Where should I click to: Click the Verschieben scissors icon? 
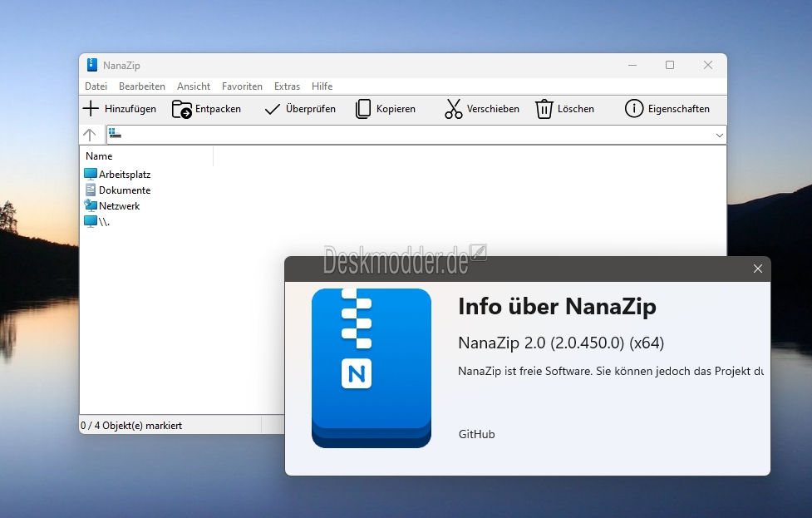click(x=454, y=109)
